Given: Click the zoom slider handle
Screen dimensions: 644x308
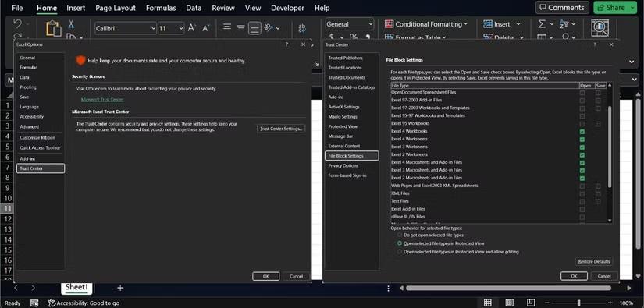Looking at the screenshot, I should (578, 303).
